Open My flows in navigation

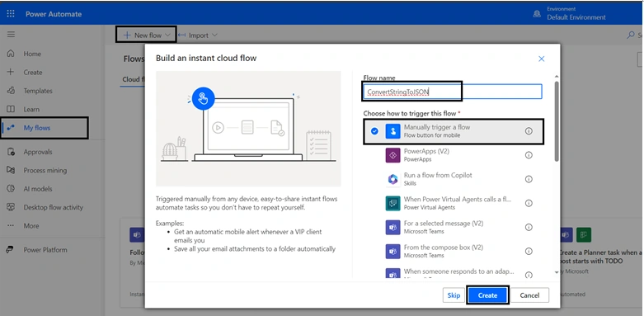pyautogui.click(x=36, y=128)
